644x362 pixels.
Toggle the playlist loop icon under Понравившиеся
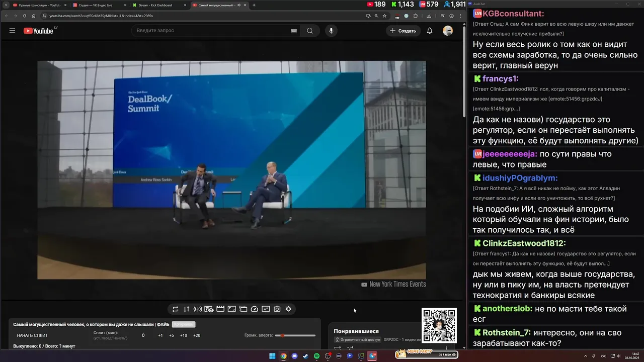coord(338,348)
